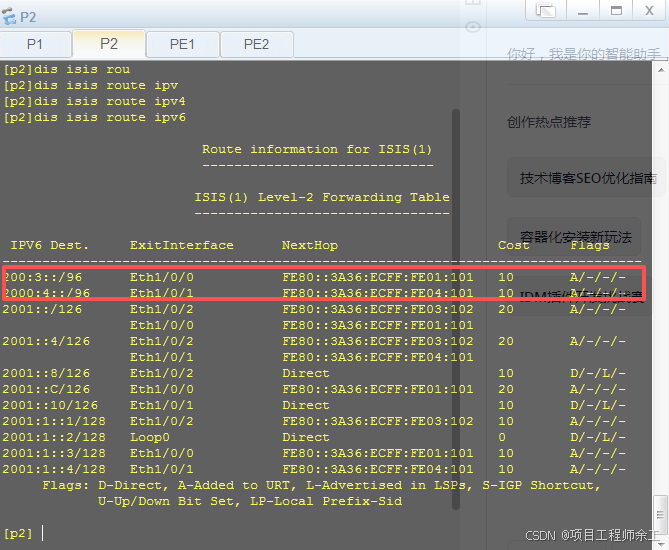Click the '容器化安装新玩法' suggestion in background

(x=575, y=236)
